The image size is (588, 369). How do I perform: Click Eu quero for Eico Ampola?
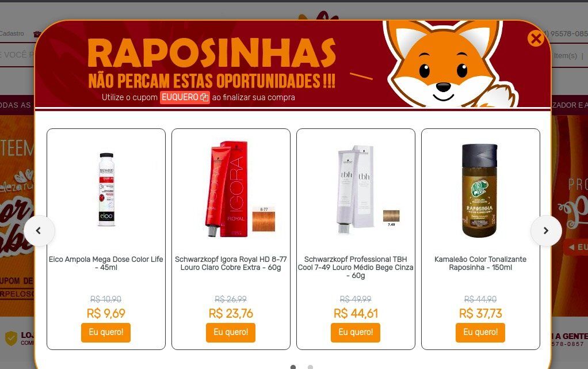(106, 332)
